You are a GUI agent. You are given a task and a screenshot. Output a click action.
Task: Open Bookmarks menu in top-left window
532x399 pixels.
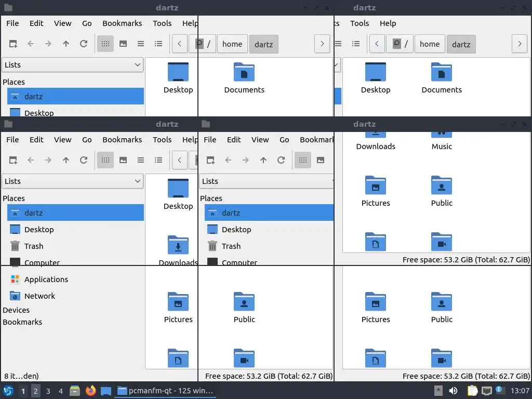point(122,23)
